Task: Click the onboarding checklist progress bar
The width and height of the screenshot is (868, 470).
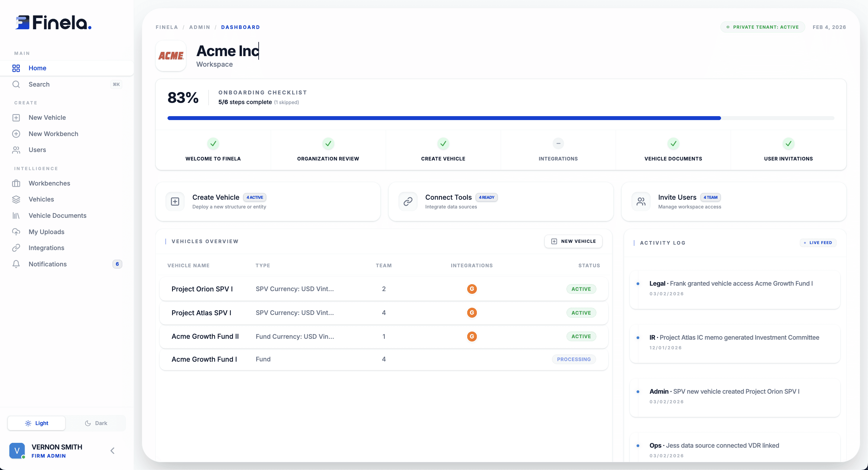Action: coord(500,118)
